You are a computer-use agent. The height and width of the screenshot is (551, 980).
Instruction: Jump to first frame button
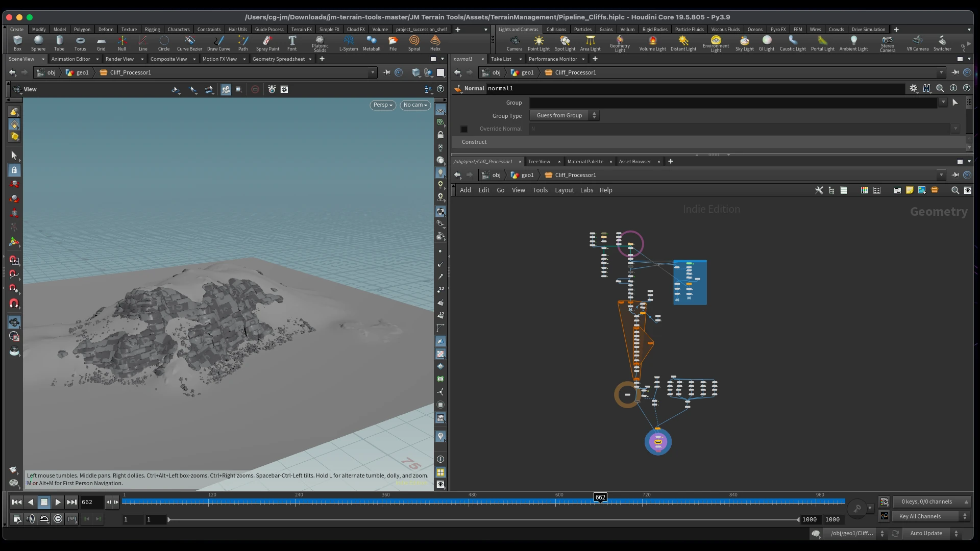click(17, 503)
